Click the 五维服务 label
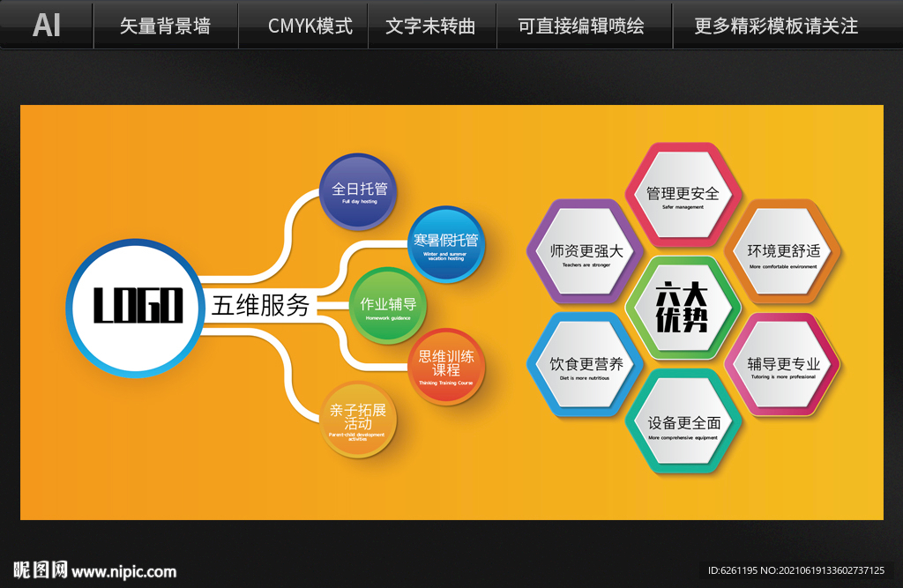The image size is (903, 588). click(260, 305)
